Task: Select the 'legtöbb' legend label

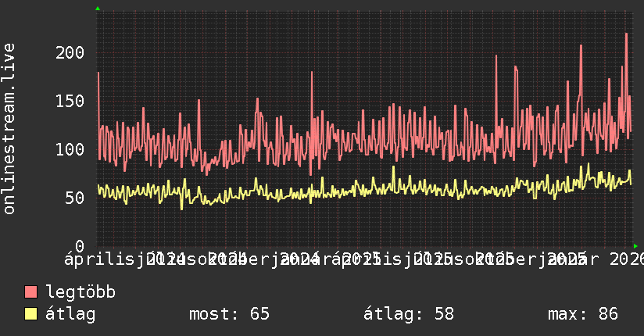Action: point(80,291)
